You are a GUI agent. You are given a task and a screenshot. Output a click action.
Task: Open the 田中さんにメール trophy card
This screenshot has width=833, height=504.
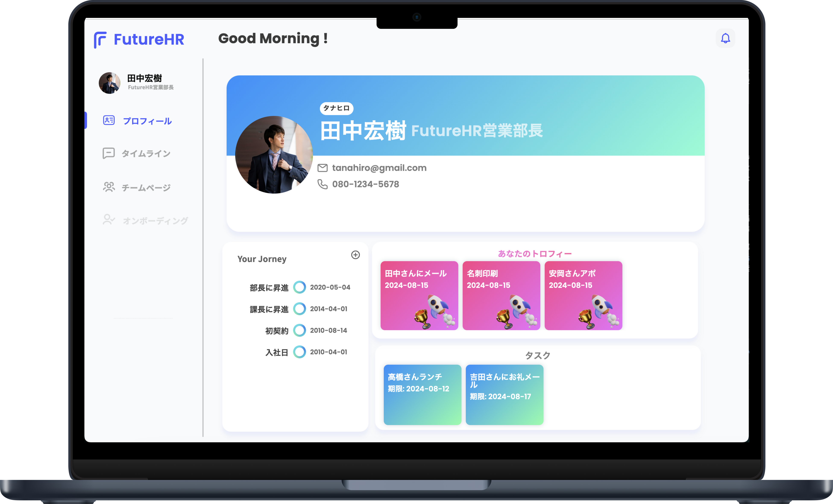coord(419,296)
